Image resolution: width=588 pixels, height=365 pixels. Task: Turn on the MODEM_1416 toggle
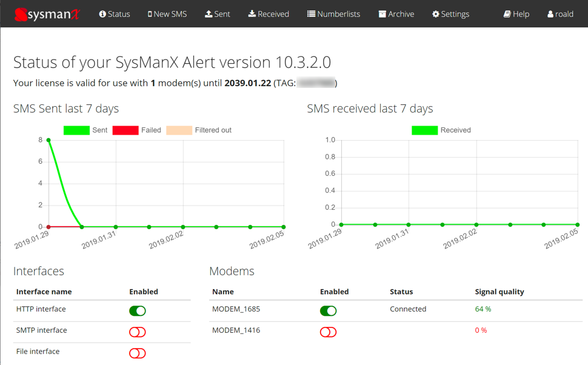point(328,332)
